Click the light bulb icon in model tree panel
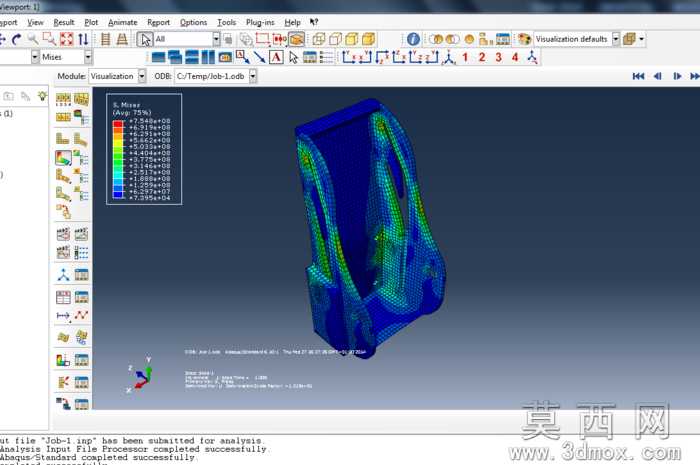The width and height of the screenshot is (700, 465). point(42,95)
